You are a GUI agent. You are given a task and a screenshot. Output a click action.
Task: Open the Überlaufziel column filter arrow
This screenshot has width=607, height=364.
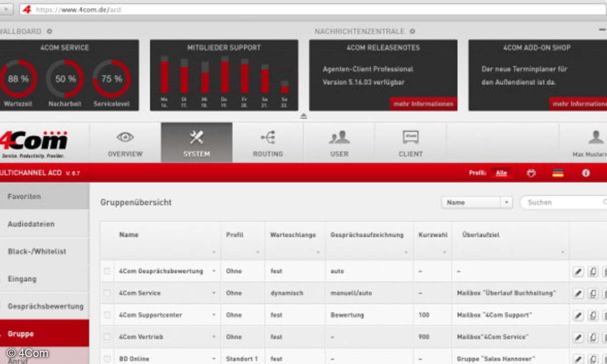pos(562,252)
